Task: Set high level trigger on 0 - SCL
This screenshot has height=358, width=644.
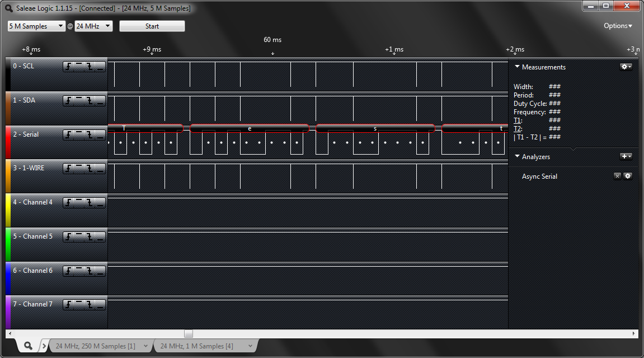Action: click(79, 67)
